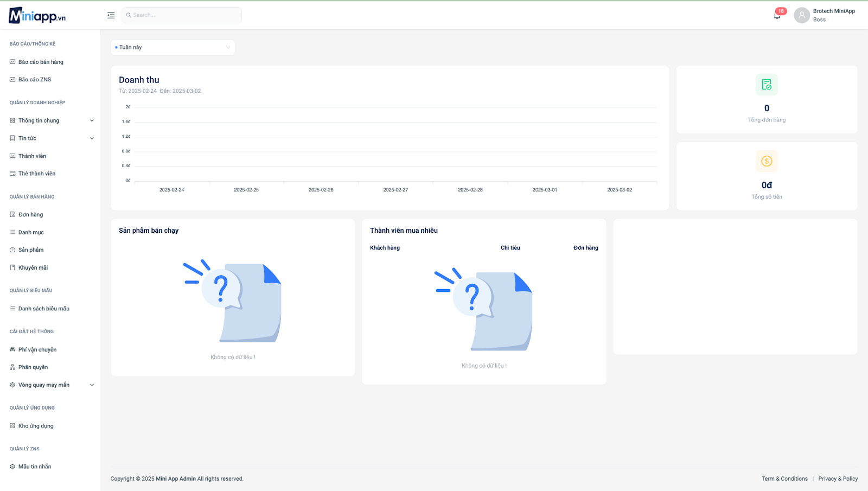Screen dimensions: 868x491
Task: Click the Đơn hàng column header in table
Action: [x=586, y=248]
